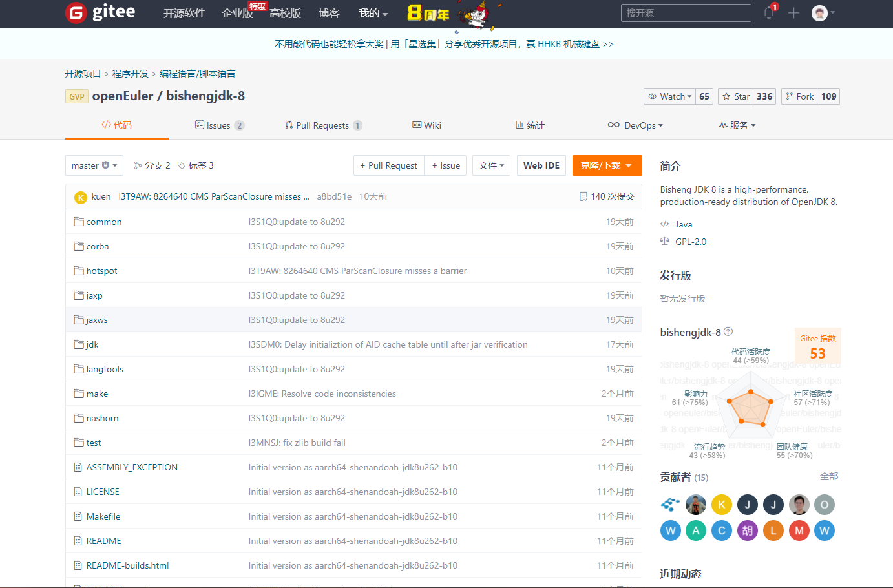Click the commits icon beside 140 次提交

[x=583, y=196]
